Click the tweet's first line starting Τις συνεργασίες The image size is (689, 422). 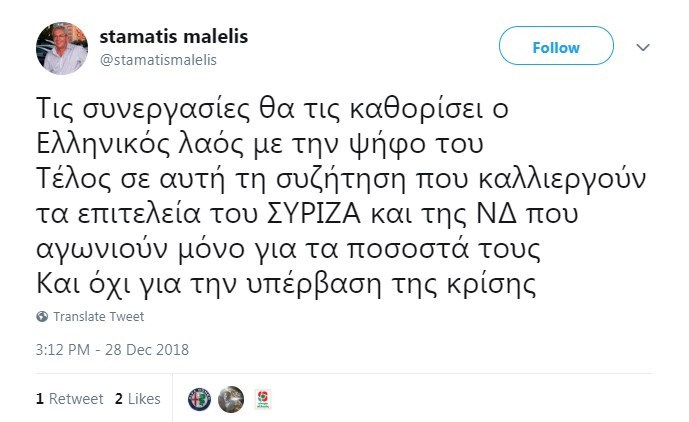(x=272, y=109)
